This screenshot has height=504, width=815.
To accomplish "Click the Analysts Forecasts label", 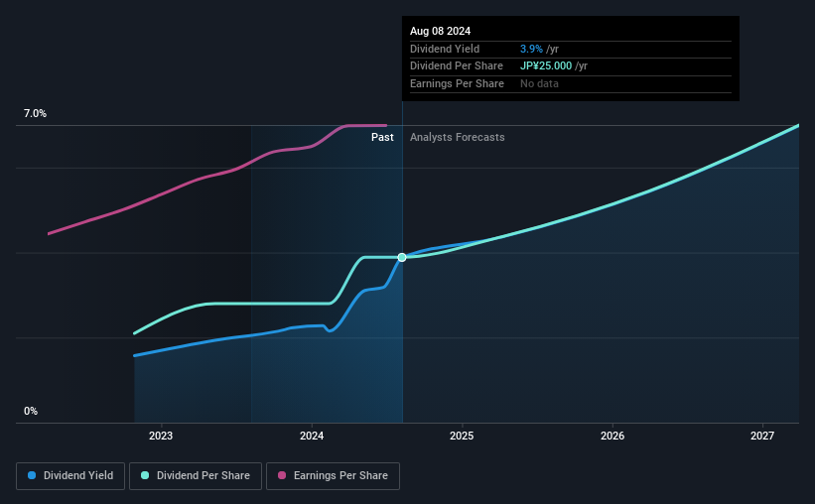I will (x=457, y=137).
